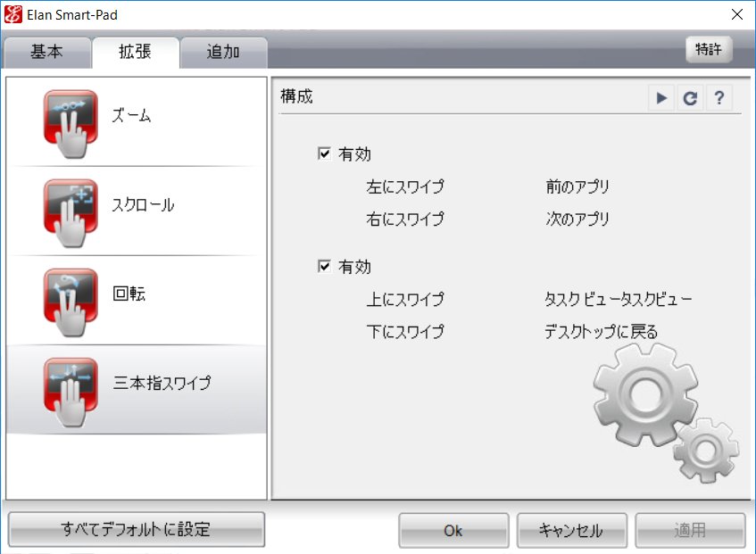The width and height of the screenshot is (756, 554).
Task: Click the 右にスワイプ label
Action: pyautogui.click(x=405, y=219)
